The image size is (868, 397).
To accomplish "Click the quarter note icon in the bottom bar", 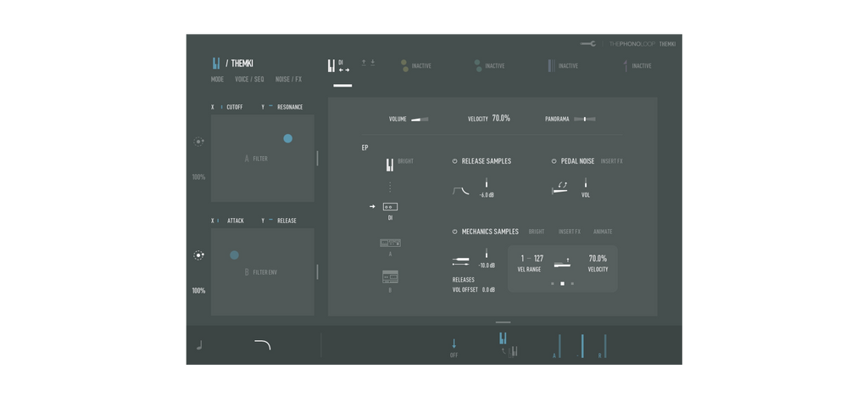I will click(x=199, y=345).
